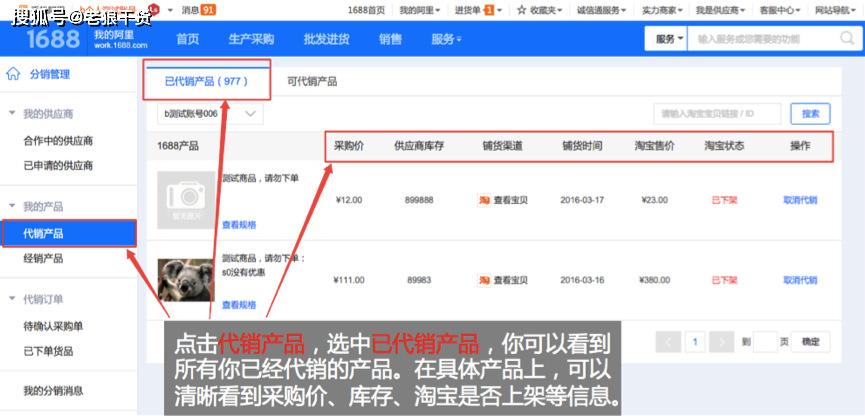This screenshot has height=416, width=865.
Task: Click Taobao icon in the ¥12.00 row
Action: [484, 200]
